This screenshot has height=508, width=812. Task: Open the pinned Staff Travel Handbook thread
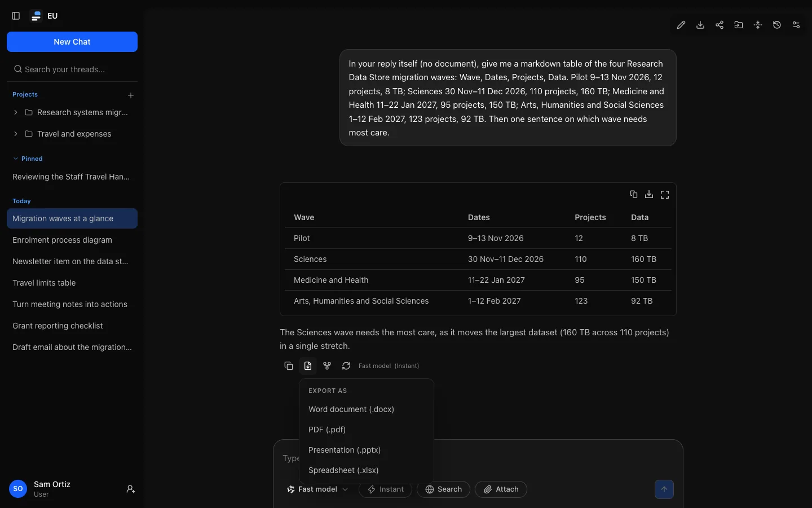click(x=72, y=177)
